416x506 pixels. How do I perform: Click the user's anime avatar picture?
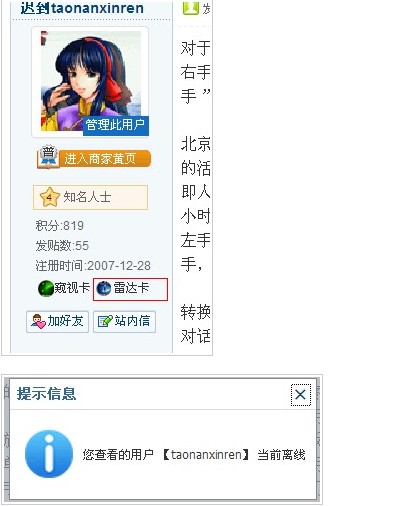pos(91,81)
